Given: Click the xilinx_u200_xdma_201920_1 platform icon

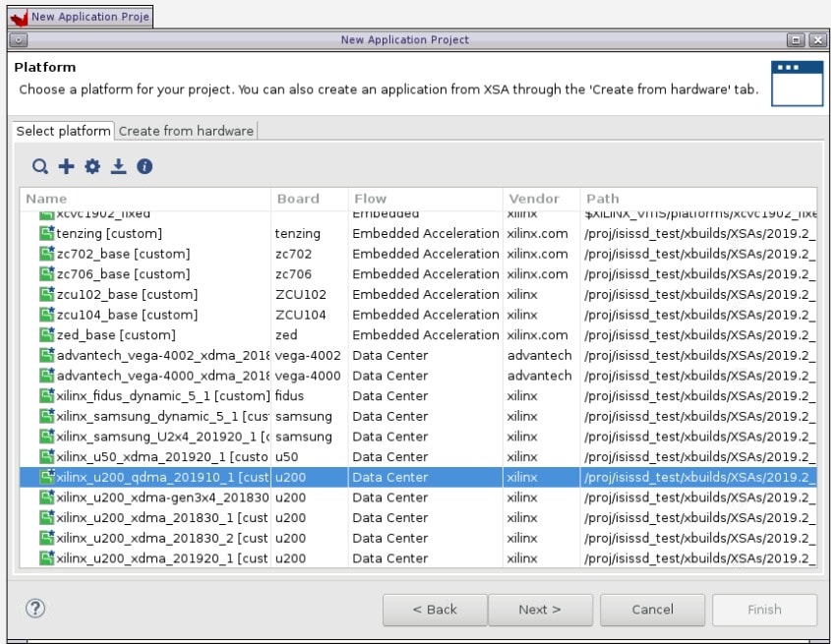Looking at the screenshot, I should point(47,558).
